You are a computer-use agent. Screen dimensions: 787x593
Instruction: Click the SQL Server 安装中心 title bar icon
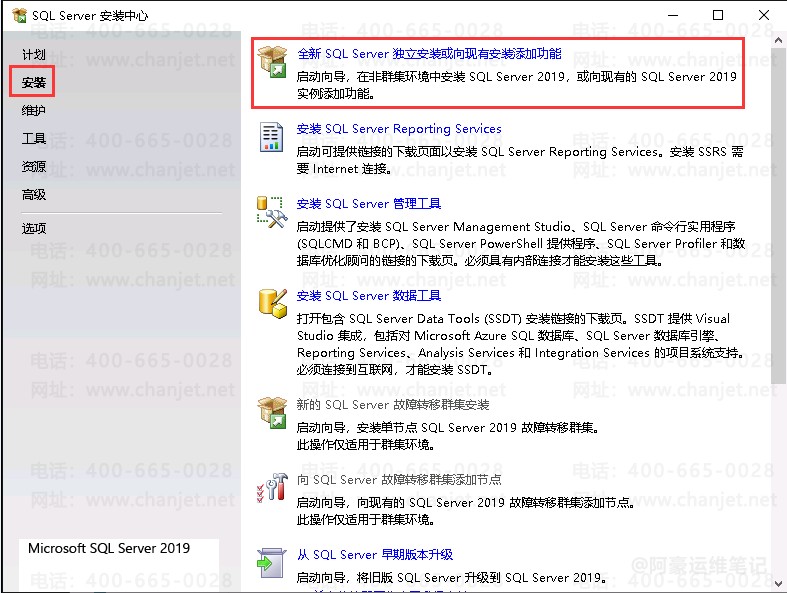20,16
